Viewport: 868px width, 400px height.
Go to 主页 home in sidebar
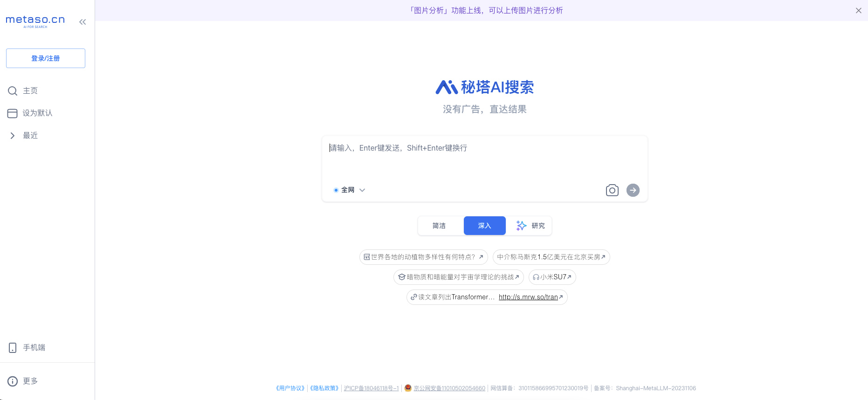(x=30, y=91)
